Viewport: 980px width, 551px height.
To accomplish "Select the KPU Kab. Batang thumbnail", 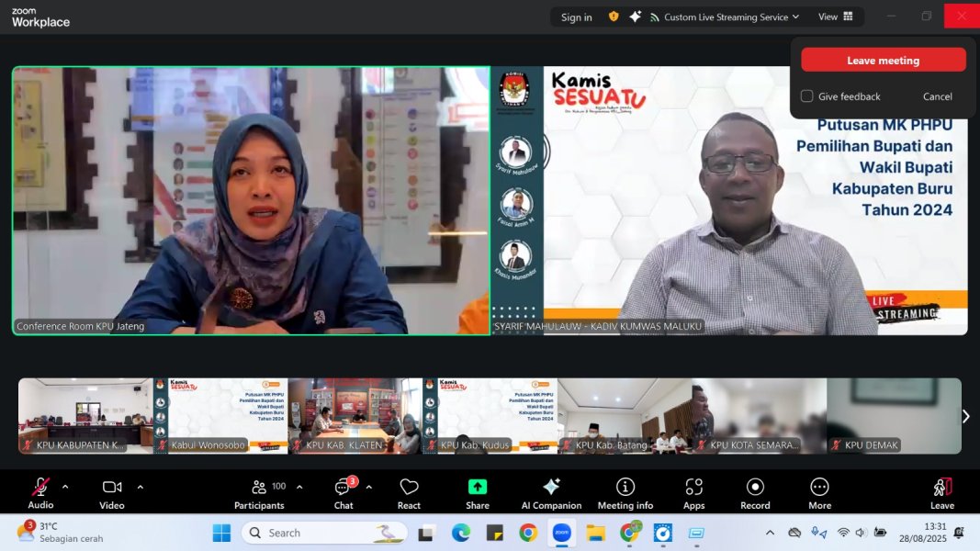I will pyautogui.click(x=625, y=416).
